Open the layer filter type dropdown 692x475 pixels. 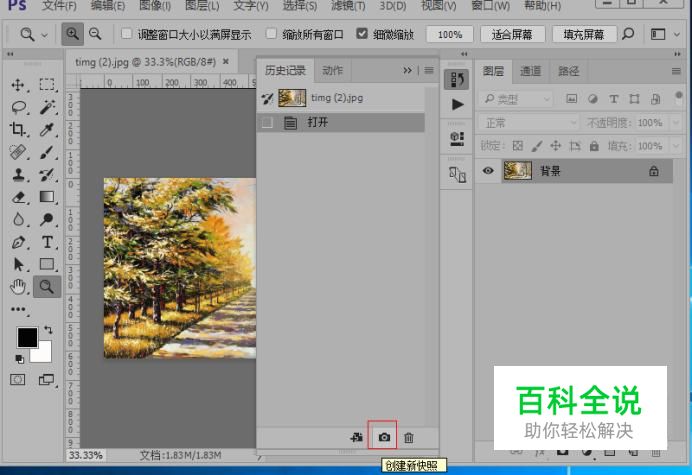[515, 99]
